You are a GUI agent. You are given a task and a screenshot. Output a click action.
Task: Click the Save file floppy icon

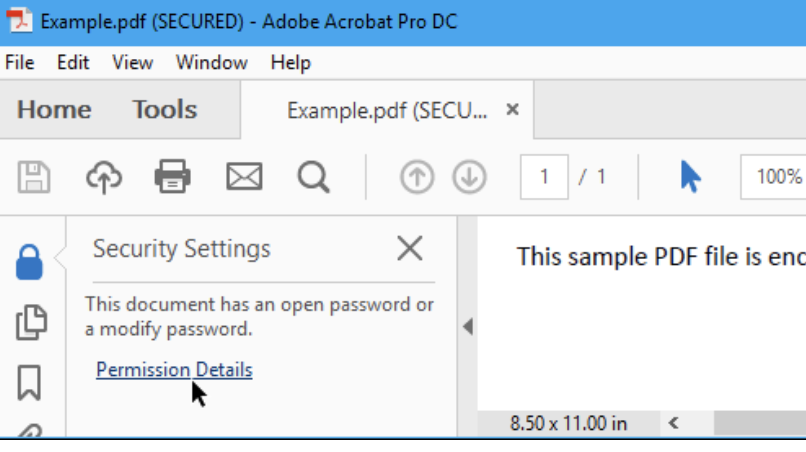coord(34,177)
